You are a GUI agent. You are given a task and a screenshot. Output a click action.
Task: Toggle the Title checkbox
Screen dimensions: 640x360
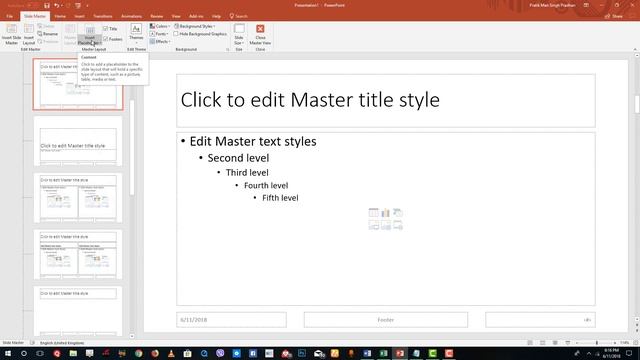(x=110, y=29)
